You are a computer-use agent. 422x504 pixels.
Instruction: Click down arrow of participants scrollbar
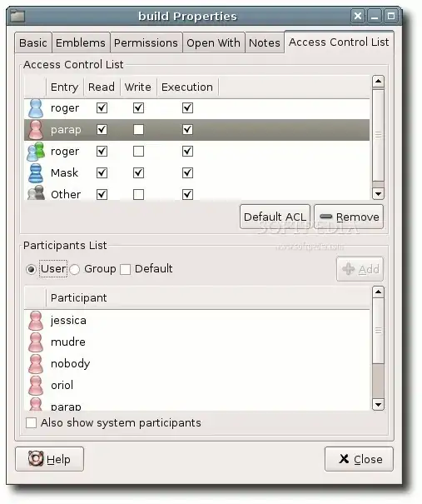[378, 404]
